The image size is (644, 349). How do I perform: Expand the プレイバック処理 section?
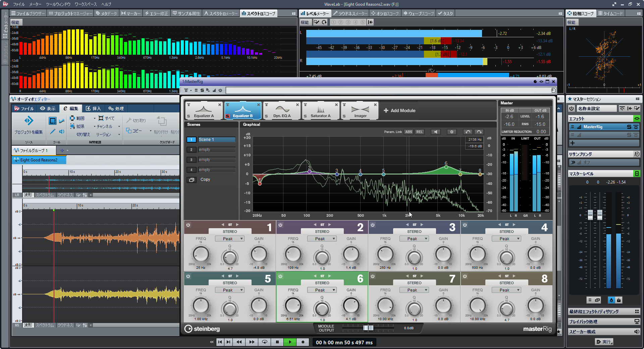[x=604, y=321]
